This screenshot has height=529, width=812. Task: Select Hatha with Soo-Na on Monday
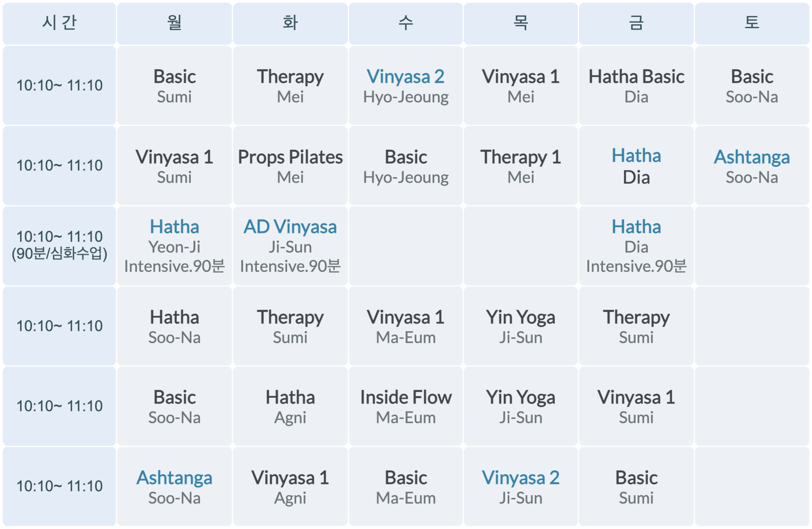click(x=174, y=326)
